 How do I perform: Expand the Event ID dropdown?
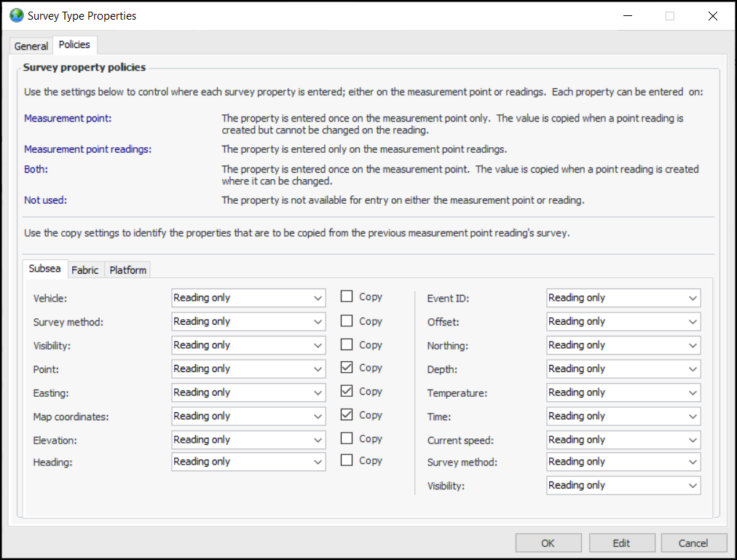coord(623,298)
